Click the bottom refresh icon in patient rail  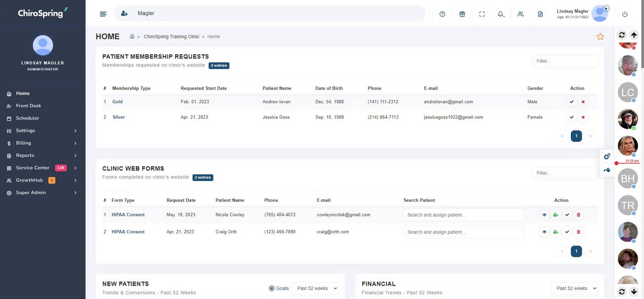pyautogui.click(x=622, y=292)
